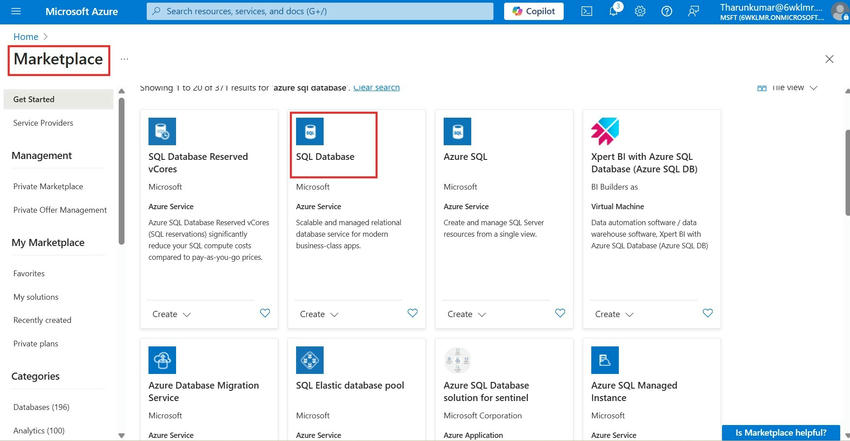Image resolution: width=850 pixels, height=441 pixels.
Task: Click sidebar scrollbar down arrow
Action: (x=121, y=435)
